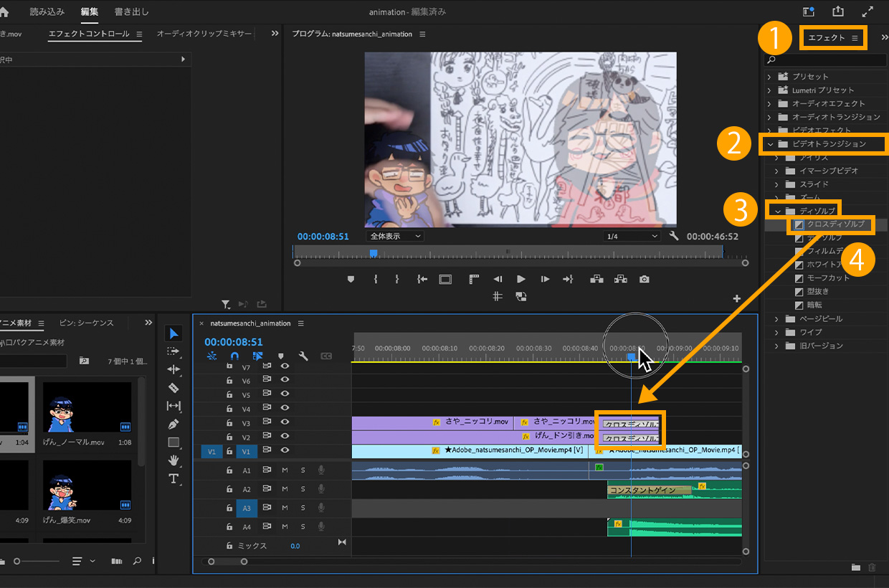Expand the プリセット folder in Effects
The image size is (889, 588).
click(769, 77)
